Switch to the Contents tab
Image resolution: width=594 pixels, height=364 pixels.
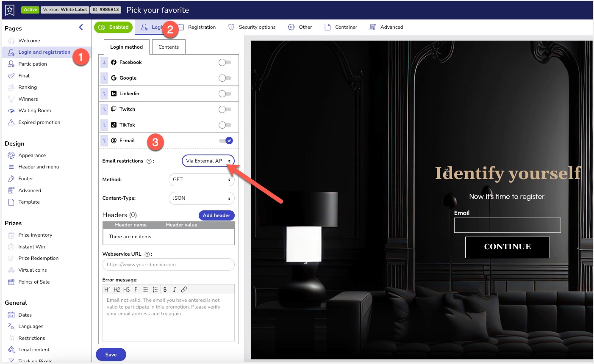click(169, 47)
